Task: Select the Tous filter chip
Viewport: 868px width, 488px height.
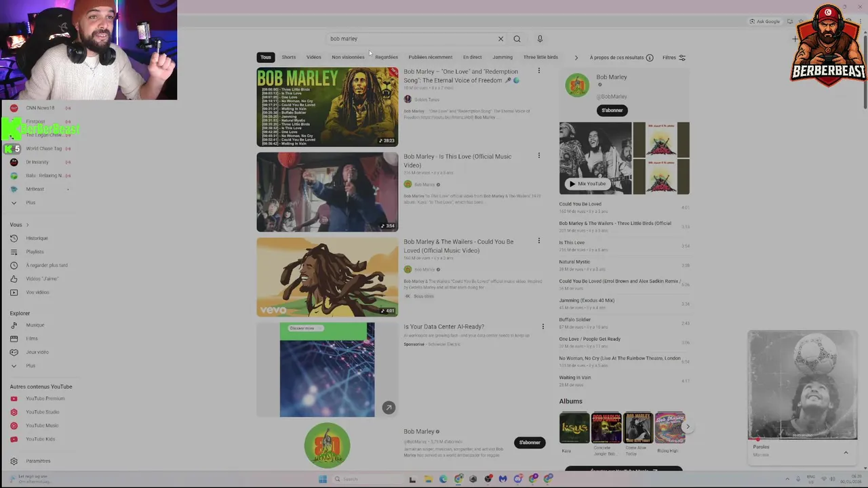Action: coord(266,57)
